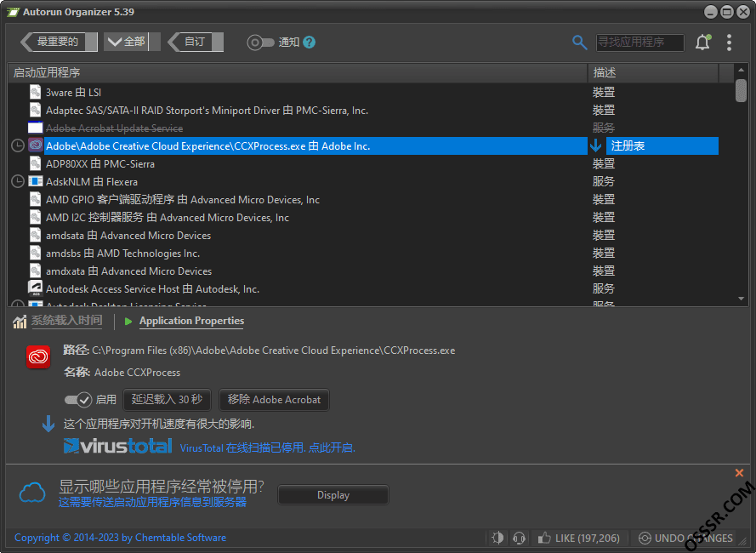Click the Adobe Acrobat Update Service icon
The width and height of the screenshot is (756, 553).
click(35, 128)
